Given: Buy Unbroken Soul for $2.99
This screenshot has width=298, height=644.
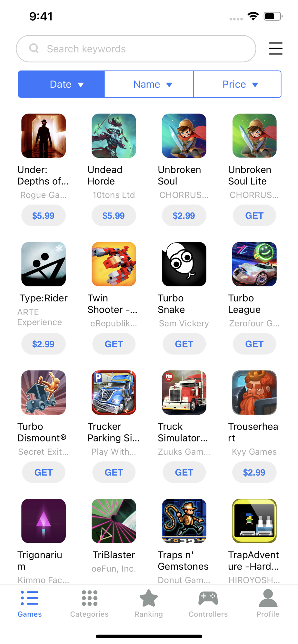Looking at the screenshot, I should click(184, 215).
